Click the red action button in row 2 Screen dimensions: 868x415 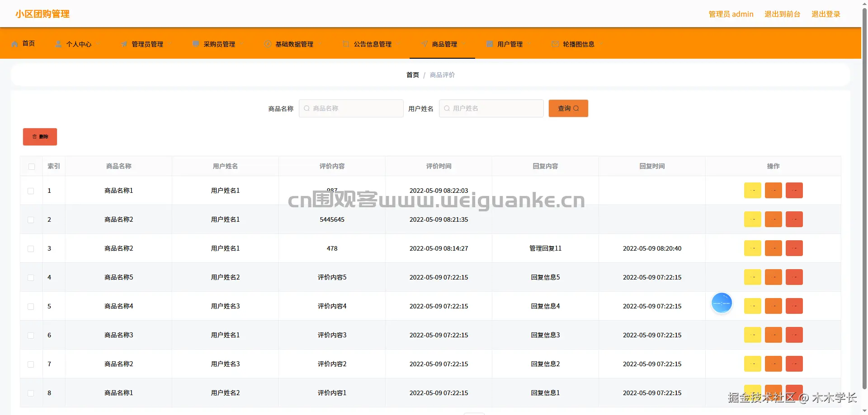click(x=794, y=219)
